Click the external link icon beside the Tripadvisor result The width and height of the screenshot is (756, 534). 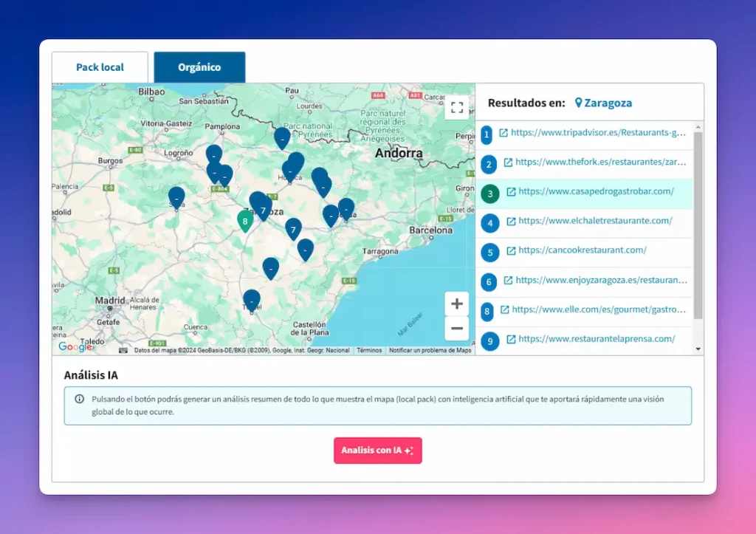(x=505, y=134)
